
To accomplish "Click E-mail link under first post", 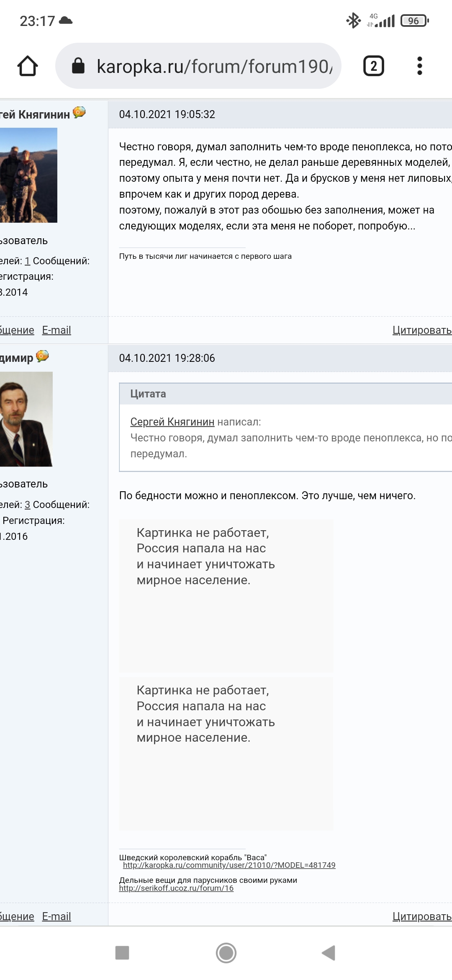I will pos(56,330).
